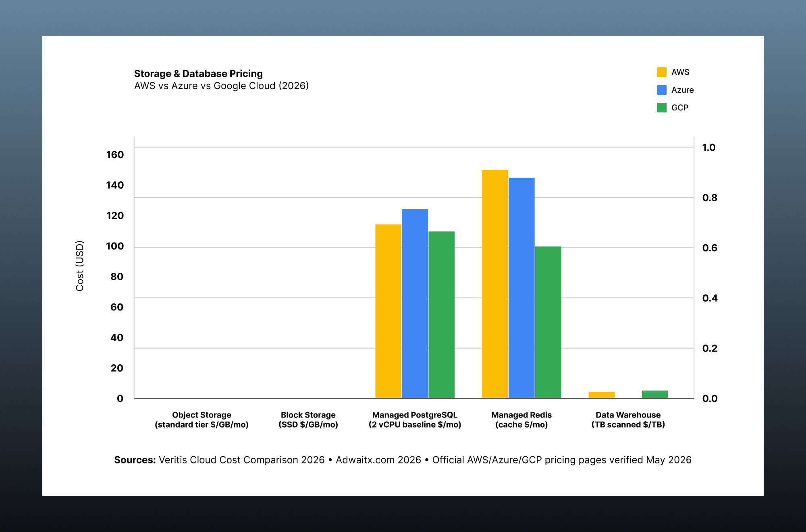Click the bold Sources: label

135,460
